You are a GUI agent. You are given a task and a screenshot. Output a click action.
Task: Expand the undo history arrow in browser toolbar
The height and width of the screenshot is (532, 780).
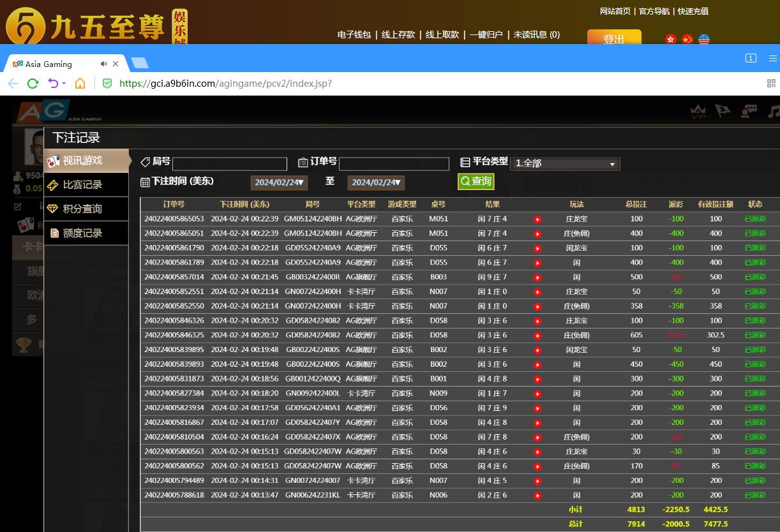point(64,84)
